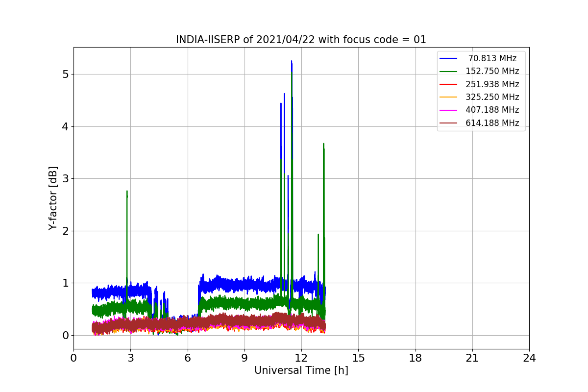Viewport: 588px width, 392px height.
Task: Click the brown line swatch in legend
Action: [448, 123]
